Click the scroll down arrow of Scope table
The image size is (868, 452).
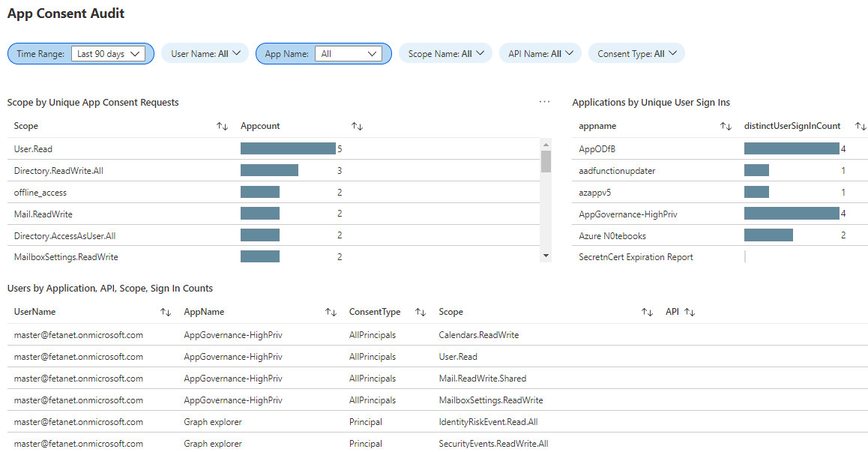546,256
